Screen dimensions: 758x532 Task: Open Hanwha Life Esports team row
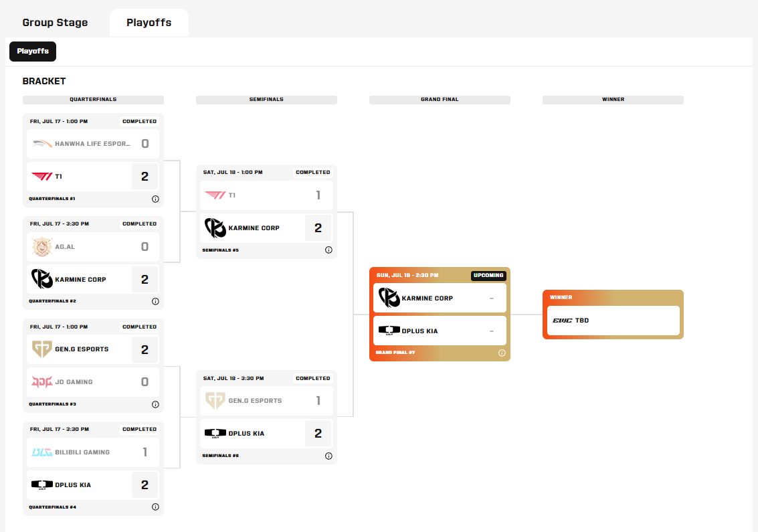point(93,144)
